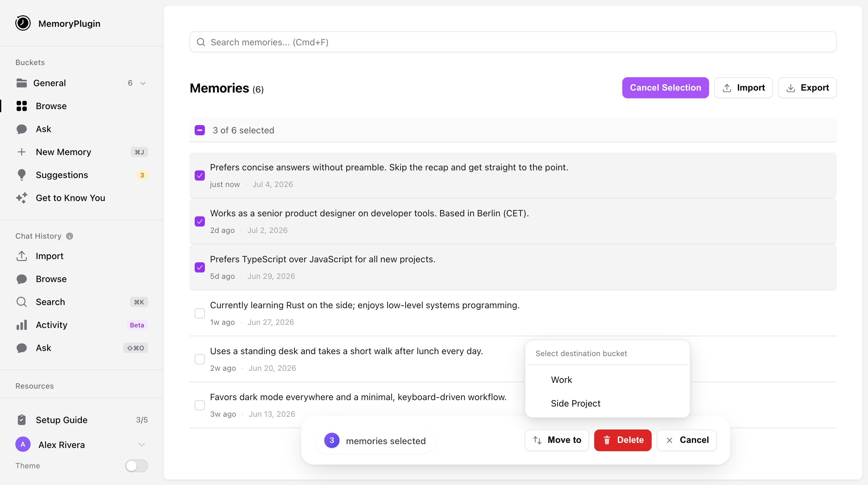
Task: Open the Move to bucket dropdown
Action: [557, 440]
